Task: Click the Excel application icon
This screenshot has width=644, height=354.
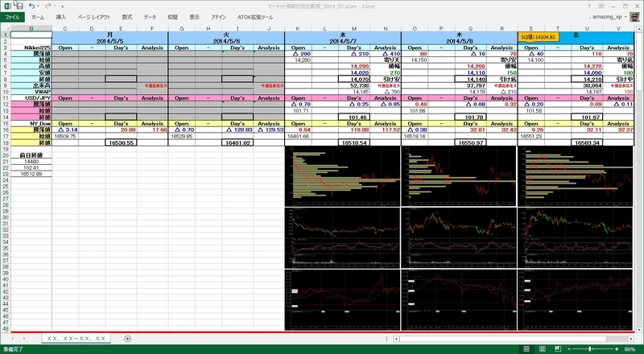Action: pos(7,6)
